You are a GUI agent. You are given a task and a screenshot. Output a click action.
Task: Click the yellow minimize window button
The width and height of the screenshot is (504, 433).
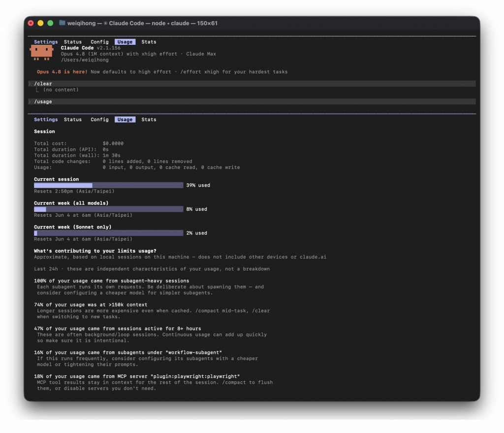click(x=40, y=23)
